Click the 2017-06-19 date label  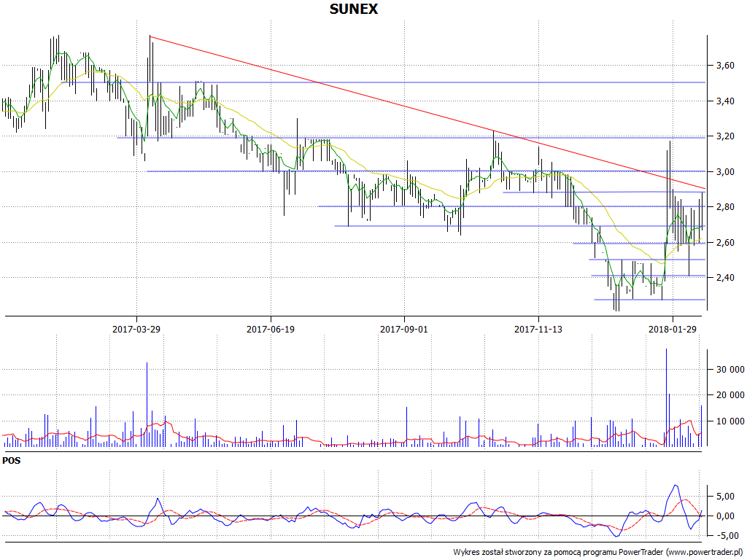271,329
